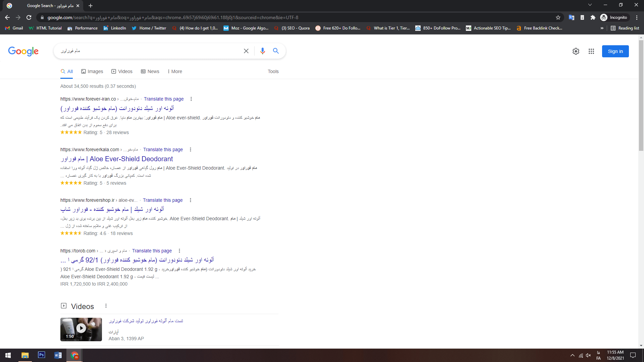Click the Sign in button

[x=615, y=51]
